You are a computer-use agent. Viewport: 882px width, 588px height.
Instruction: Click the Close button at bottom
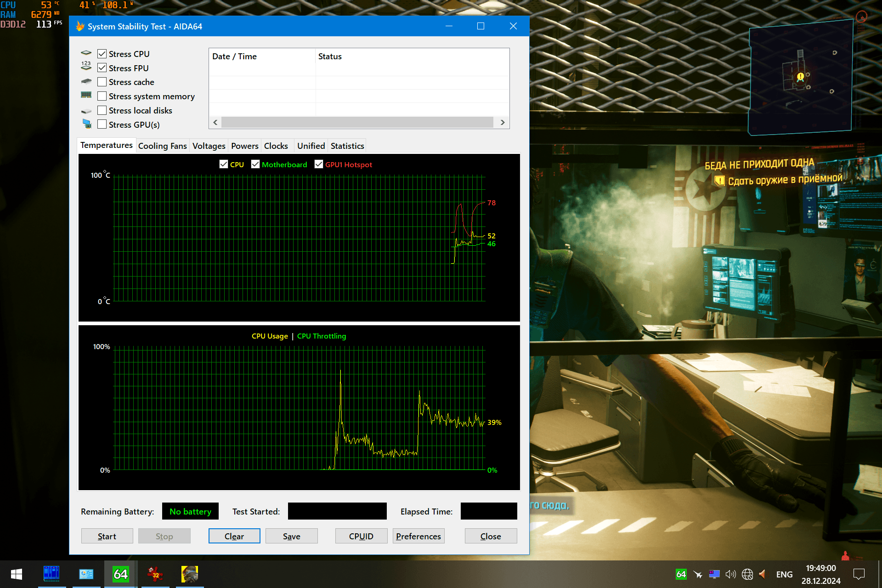coord(491,536)
